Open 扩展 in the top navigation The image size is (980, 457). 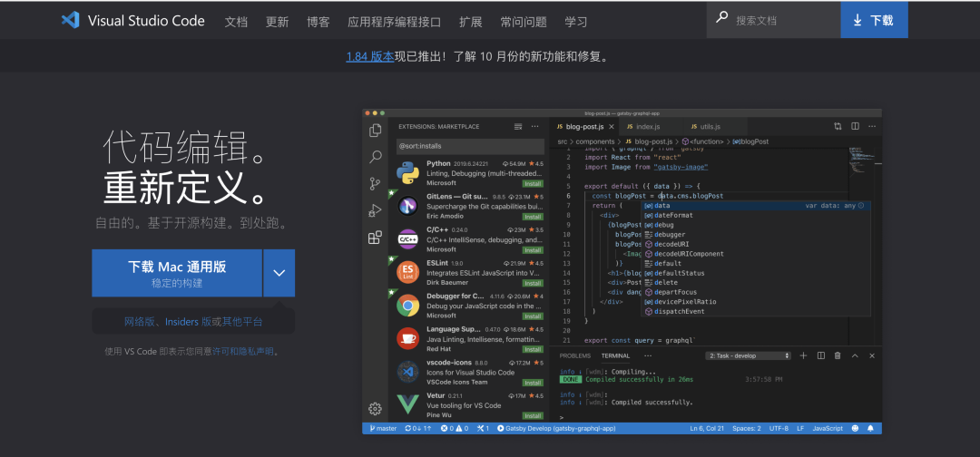(x=471, y=22)
